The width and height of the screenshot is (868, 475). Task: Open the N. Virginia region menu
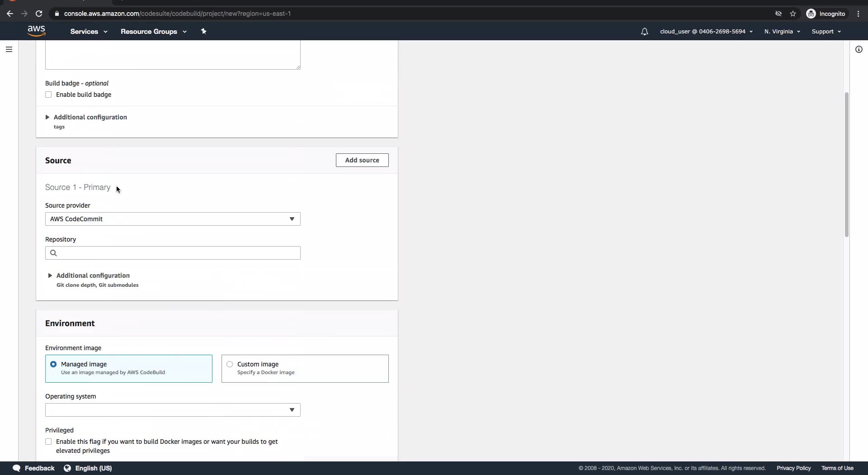coord(782,31)
